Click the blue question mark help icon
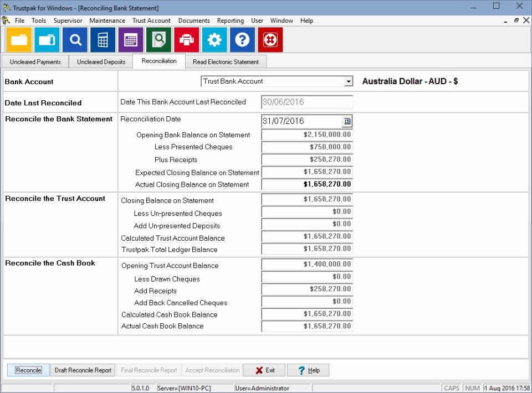Screen dimensions: 532x393 [242, 40]
